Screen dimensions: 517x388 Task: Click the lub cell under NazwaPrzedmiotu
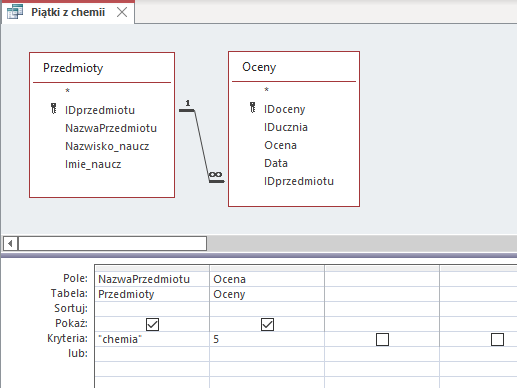click(x=152, y=354)
